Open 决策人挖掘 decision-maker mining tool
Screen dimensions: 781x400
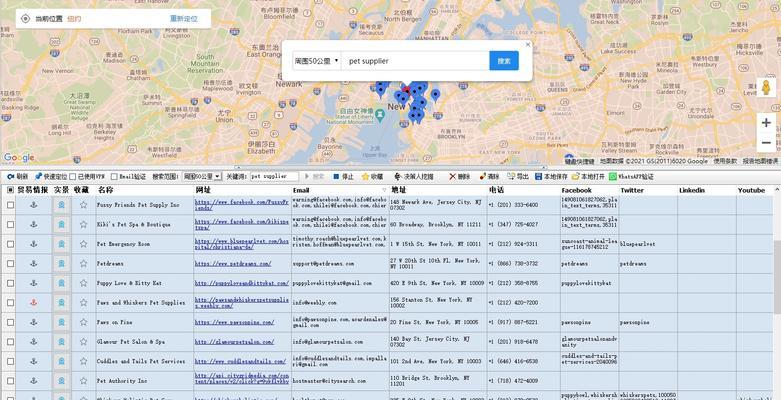(413, 177)
